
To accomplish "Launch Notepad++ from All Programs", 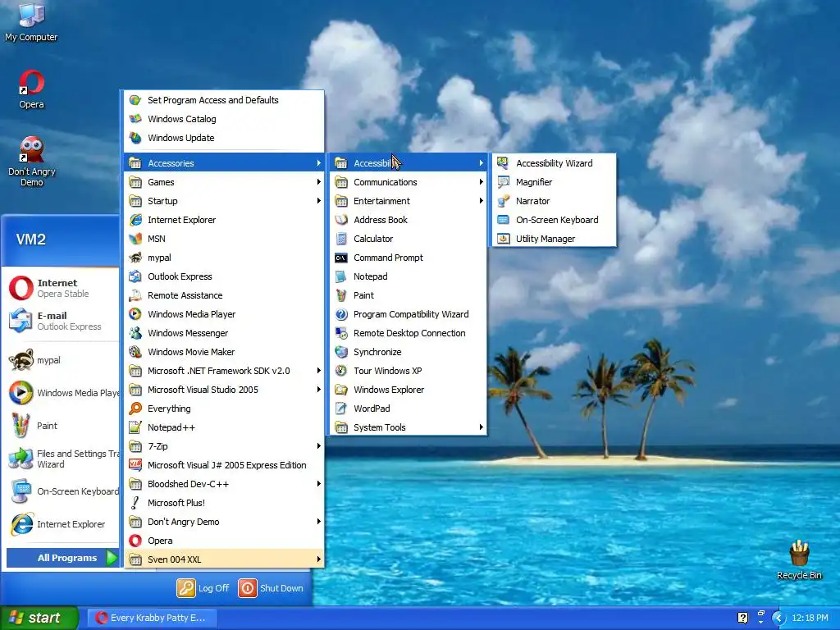I will 224,427.
